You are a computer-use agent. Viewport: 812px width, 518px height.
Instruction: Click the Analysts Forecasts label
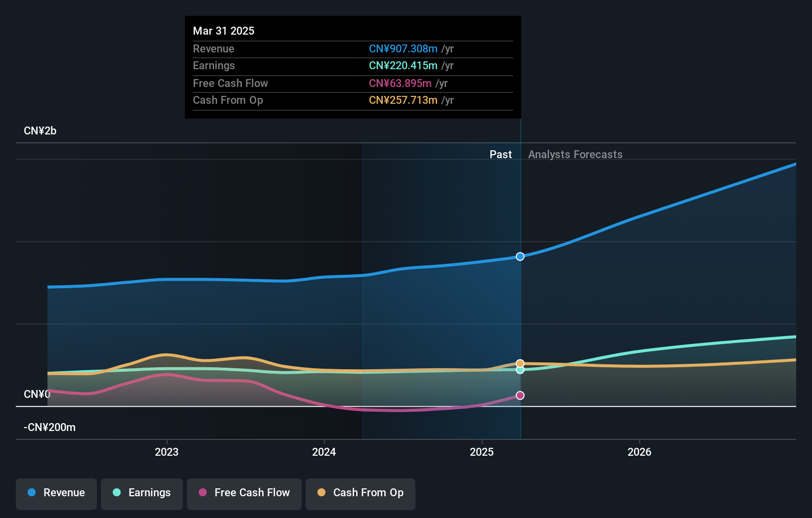pyautogui.click(x=575, y=155)
